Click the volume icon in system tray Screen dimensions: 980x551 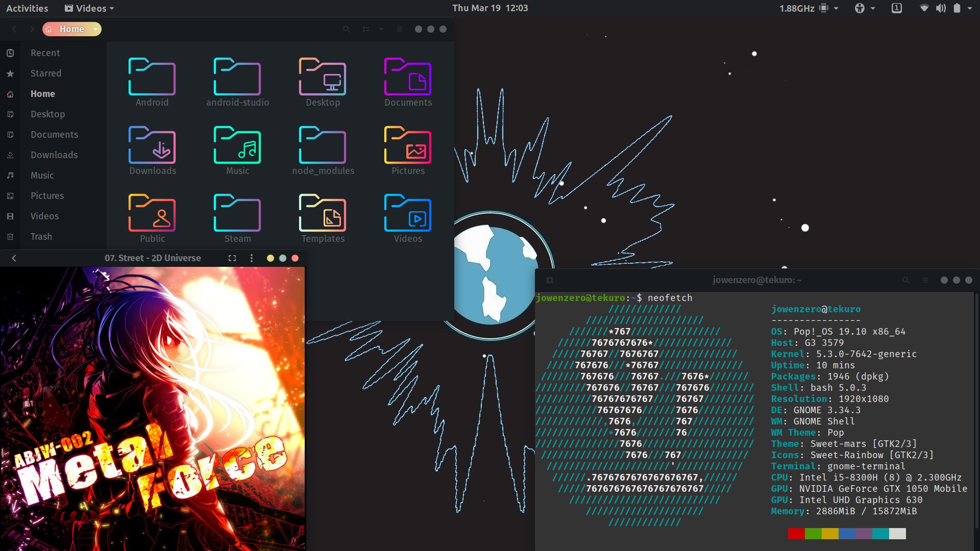click(x=940, y=8)
